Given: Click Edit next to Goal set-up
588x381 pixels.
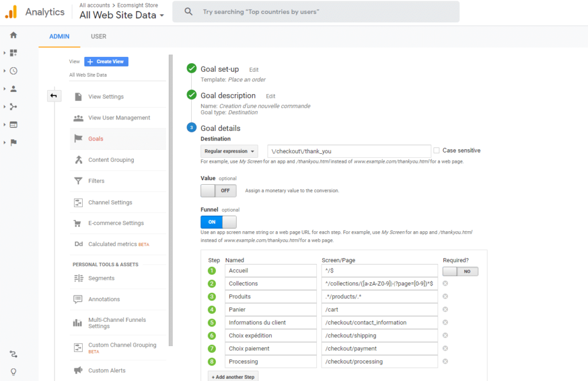Looking at the screenshot, I should [x=254, y=69].
